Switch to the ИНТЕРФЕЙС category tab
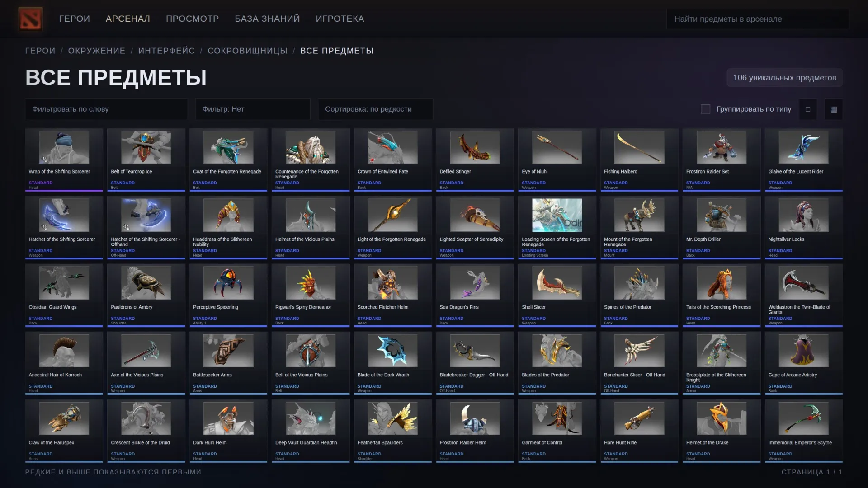 point(166,51)
